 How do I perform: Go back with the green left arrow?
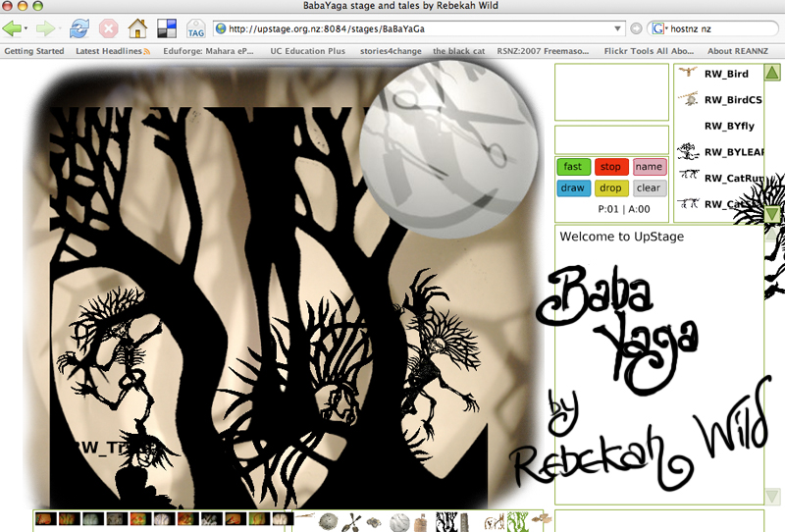tap(12, 28)
